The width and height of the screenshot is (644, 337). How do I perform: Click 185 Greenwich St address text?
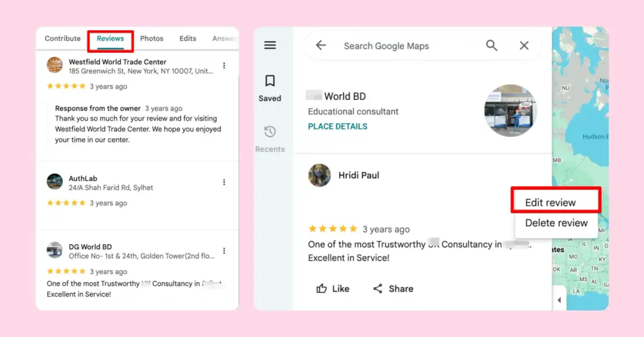[141, 71]
